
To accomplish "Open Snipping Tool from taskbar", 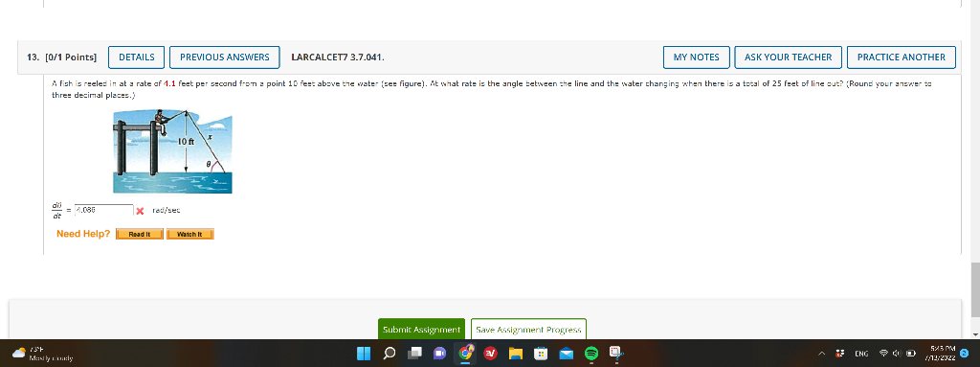I will pyautogui.click(x=615, y=354).
